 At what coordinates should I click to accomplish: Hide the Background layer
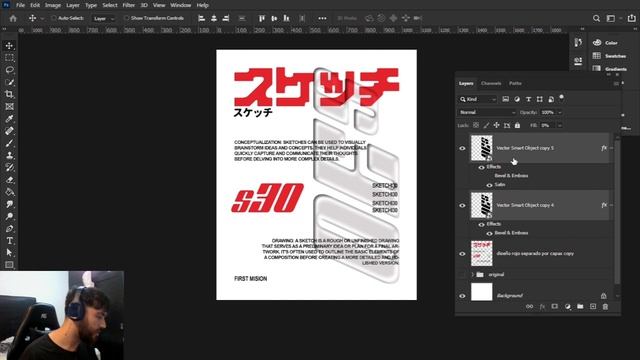click(x=462, y=296)
